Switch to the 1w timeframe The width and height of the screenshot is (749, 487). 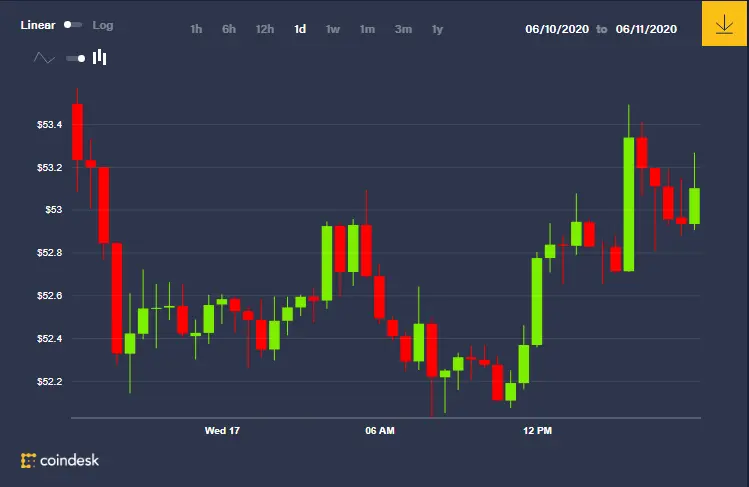tap(332, 29)
